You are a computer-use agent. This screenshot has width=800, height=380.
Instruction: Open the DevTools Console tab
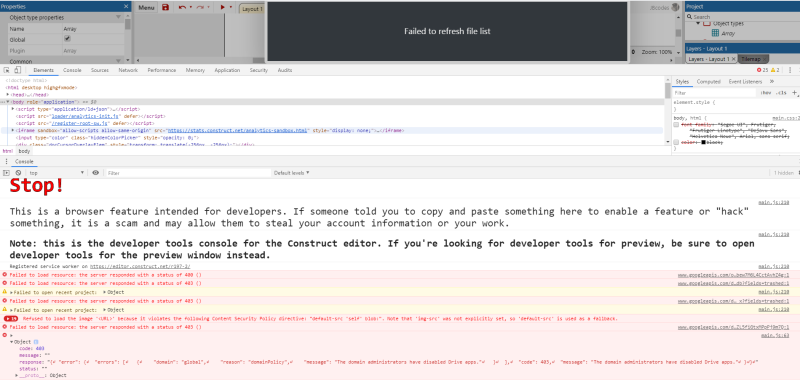pyautogui.click(x=72, y=70)
